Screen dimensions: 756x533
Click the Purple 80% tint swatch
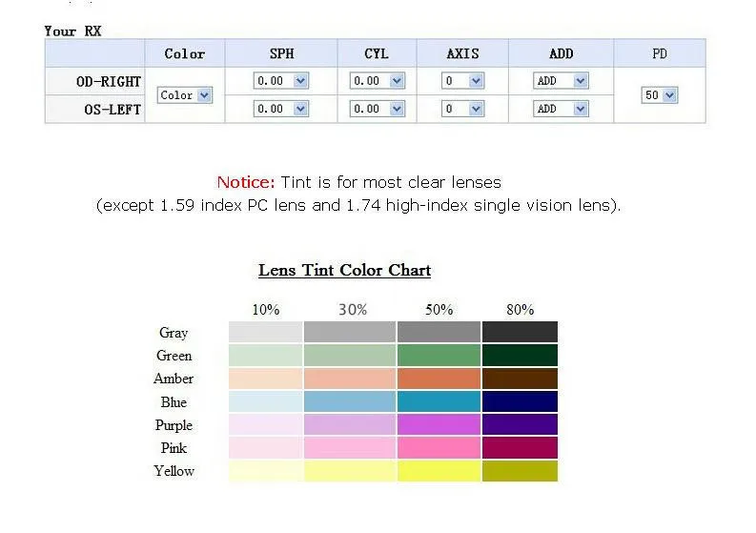click(520, 424)
